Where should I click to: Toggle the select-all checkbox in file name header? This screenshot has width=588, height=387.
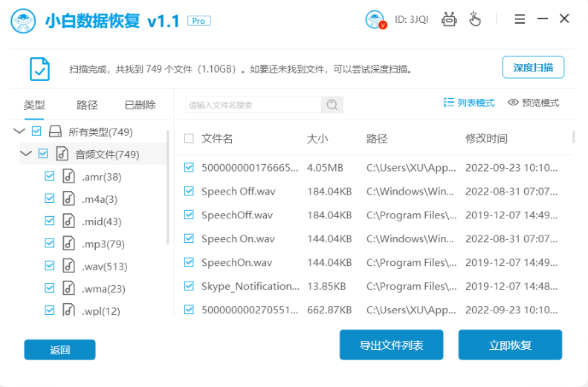pos(189,138)
